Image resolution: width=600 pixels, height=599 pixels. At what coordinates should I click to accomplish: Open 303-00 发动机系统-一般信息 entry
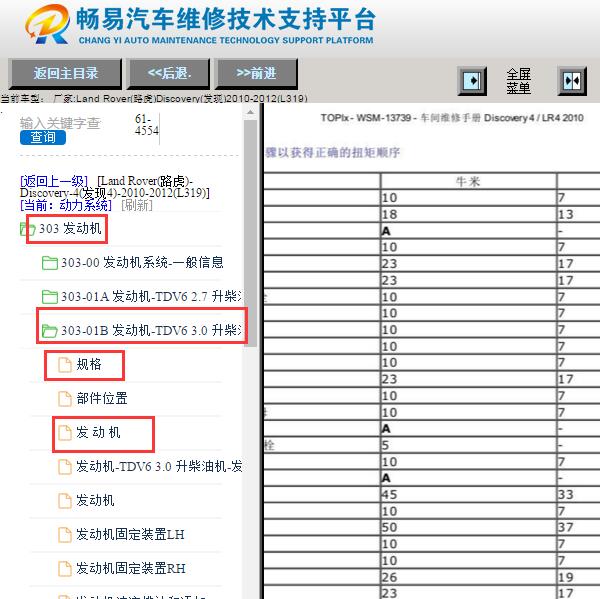tap(142, 263)
